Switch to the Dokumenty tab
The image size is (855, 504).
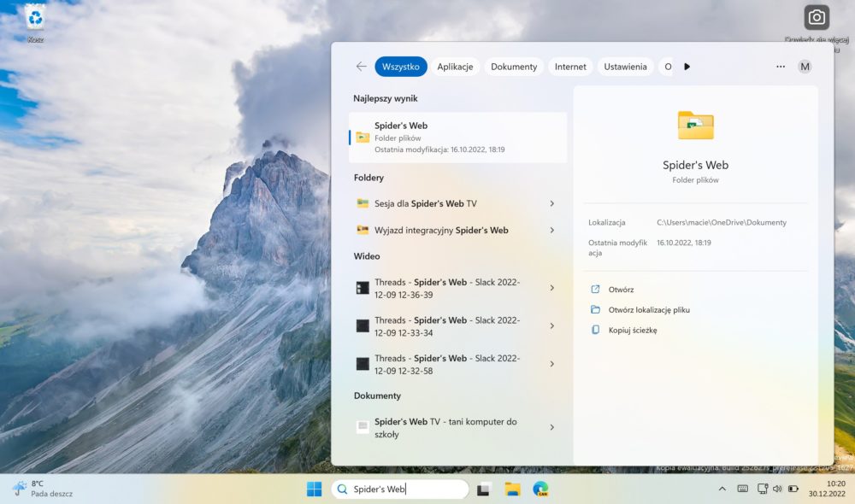[x=514, y=67]
